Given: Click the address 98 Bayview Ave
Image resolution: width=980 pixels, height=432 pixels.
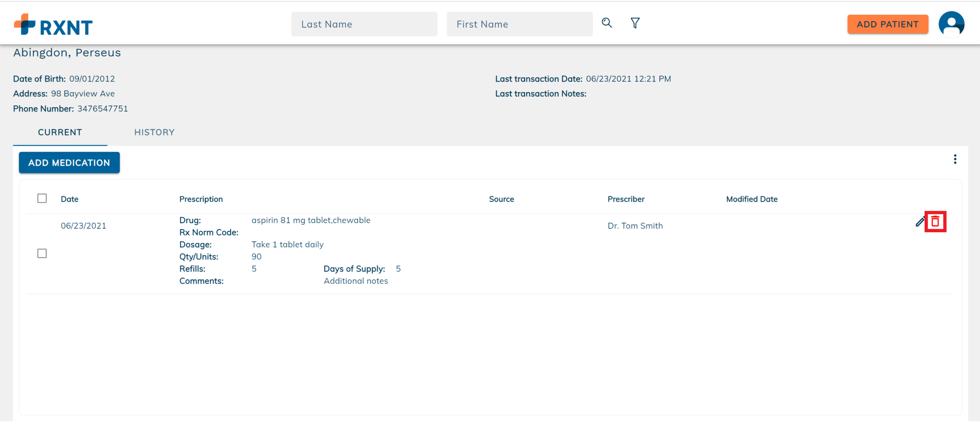Looking at the screenshot, I should pos(83,93).
